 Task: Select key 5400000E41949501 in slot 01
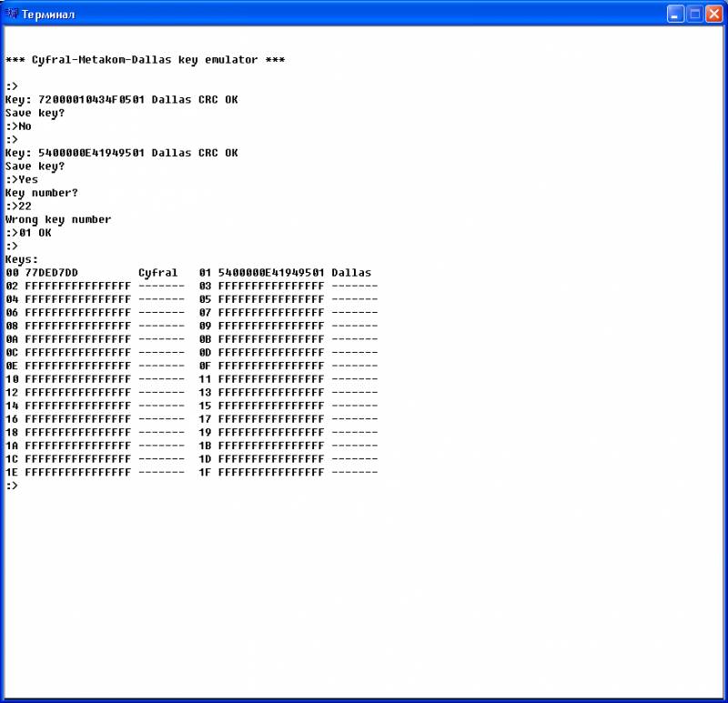click(x=271, y=273)
